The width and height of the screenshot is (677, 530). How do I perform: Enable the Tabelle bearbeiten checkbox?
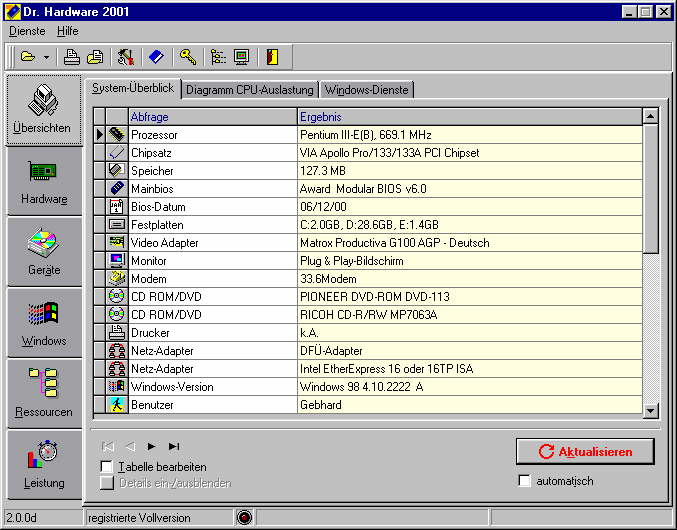coord(107,467)
